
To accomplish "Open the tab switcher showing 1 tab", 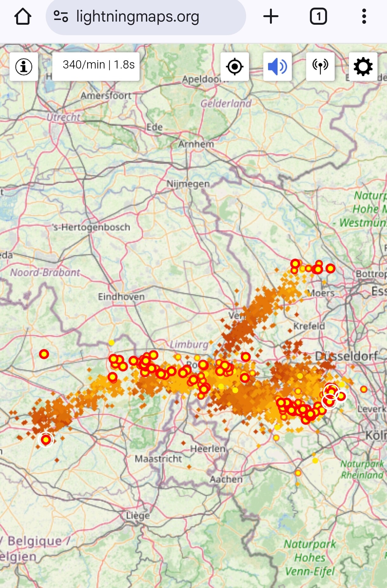I will pos(318,16).
